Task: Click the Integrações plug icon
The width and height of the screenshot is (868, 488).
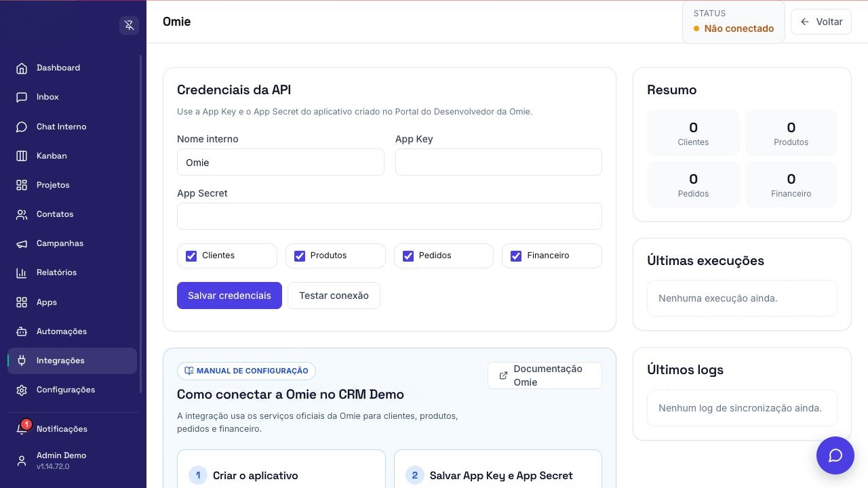Action: (x=22, y=361)
